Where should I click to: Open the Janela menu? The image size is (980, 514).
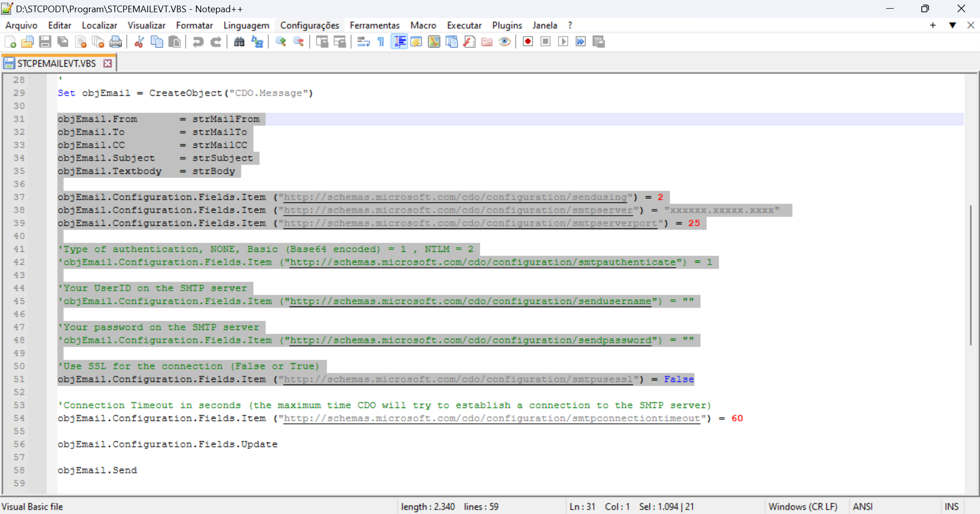click(x=545, y=25)
